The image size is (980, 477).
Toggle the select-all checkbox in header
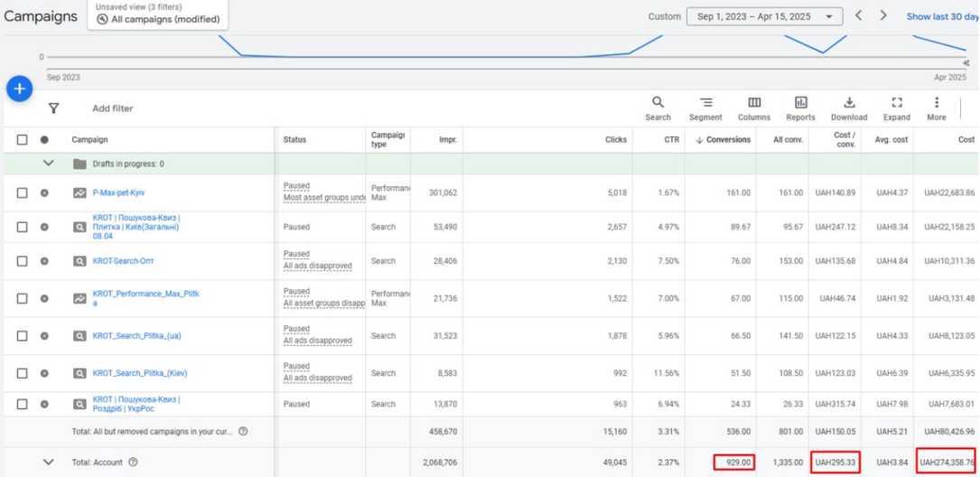pyautogui.click(x=23, y=140)
